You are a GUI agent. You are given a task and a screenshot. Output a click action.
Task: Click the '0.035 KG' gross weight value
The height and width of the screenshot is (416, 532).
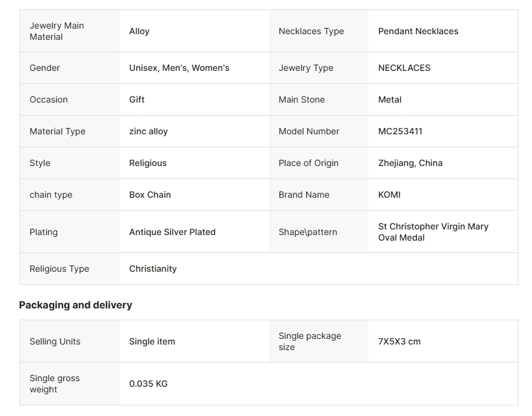coord(149,384)
